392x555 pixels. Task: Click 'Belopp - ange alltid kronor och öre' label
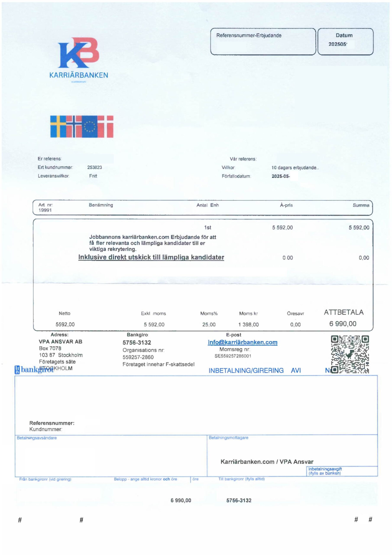pyautogui.click(x=145, y=479)
